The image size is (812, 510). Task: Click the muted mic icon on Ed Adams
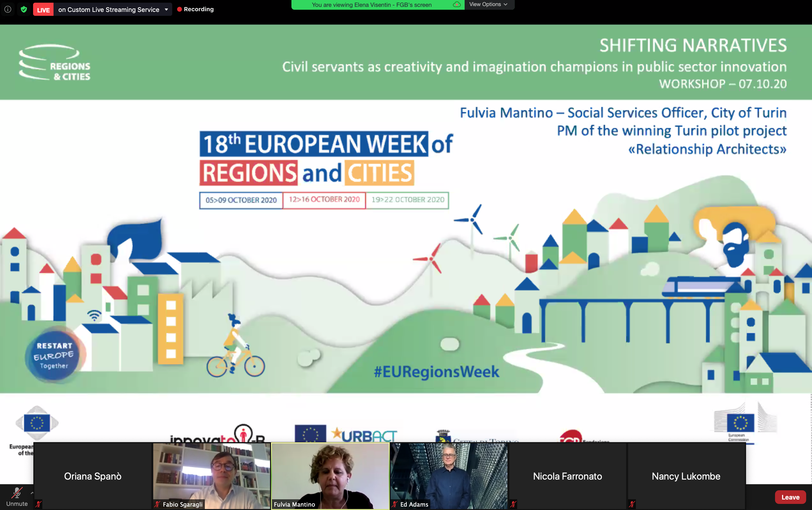395,504
